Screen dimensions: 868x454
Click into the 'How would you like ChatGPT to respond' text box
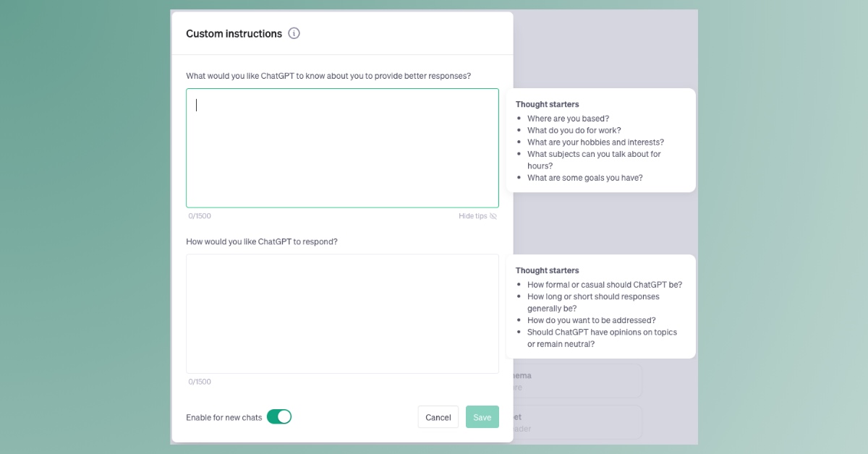(x=342, y=314)
